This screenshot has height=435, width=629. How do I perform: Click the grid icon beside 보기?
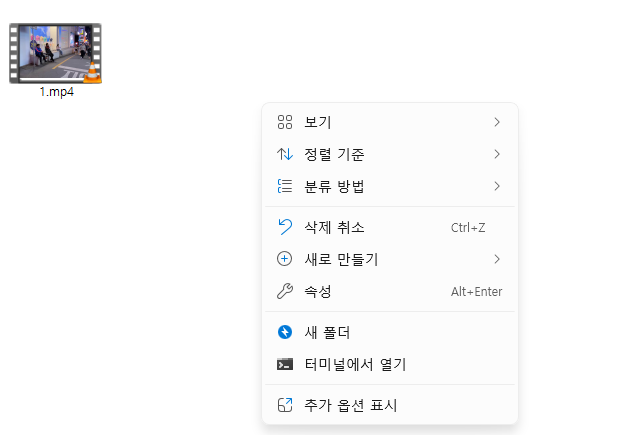point(285,122)
